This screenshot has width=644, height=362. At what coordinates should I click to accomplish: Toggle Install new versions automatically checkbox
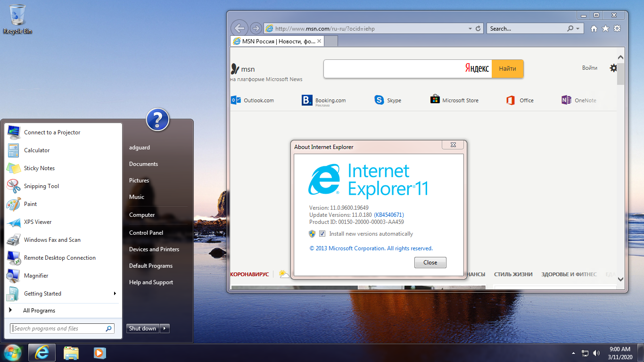click(322, 234)
